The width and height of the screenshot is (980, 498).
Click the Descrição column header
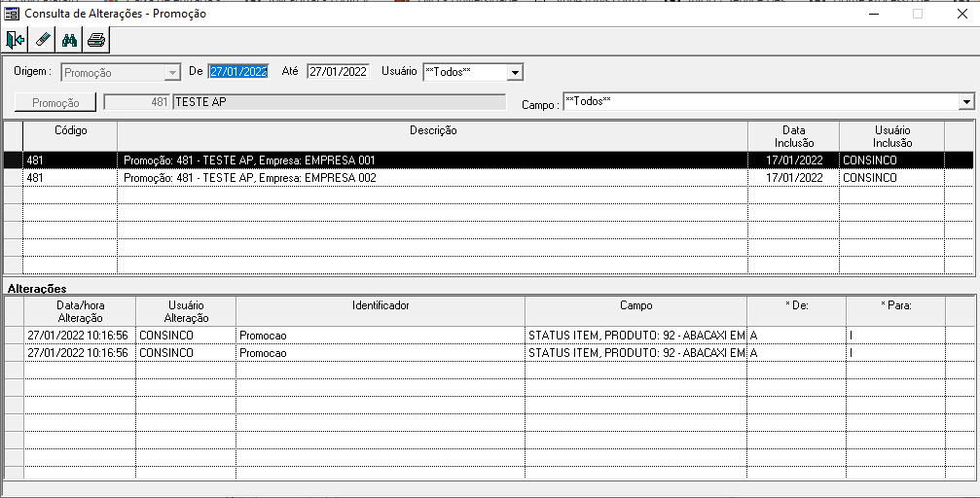pyautogui.click(x=432, y=136)
